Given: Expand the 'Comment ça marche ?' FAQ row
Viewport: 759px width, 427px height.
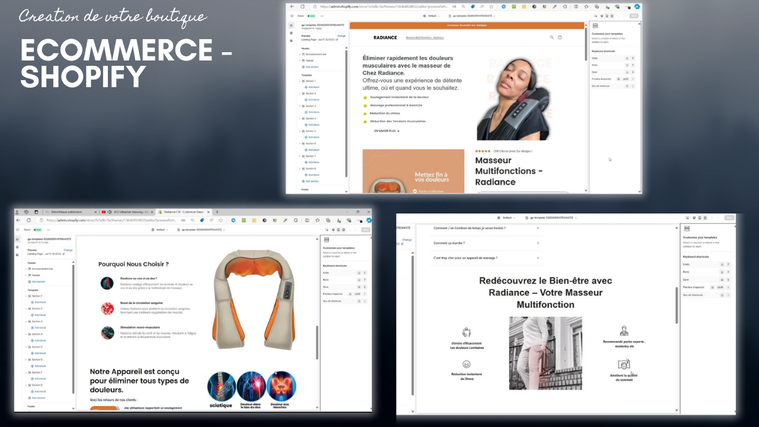Looking at the screenshot, I should coord(486,243).
